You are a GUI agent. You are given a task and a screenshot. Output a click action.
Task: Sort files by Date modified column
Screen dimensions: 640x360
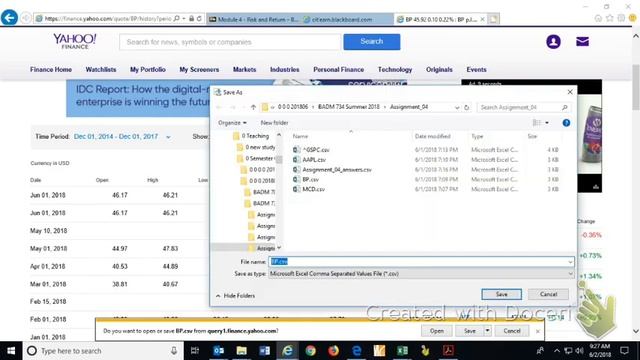(x=432, y=136)
